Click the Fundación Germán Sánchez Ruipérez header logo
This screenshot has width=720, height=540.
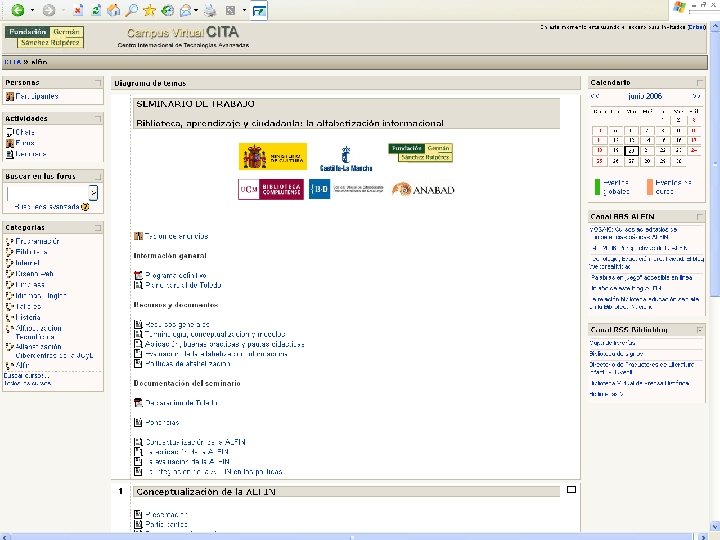tap(44, 37)
